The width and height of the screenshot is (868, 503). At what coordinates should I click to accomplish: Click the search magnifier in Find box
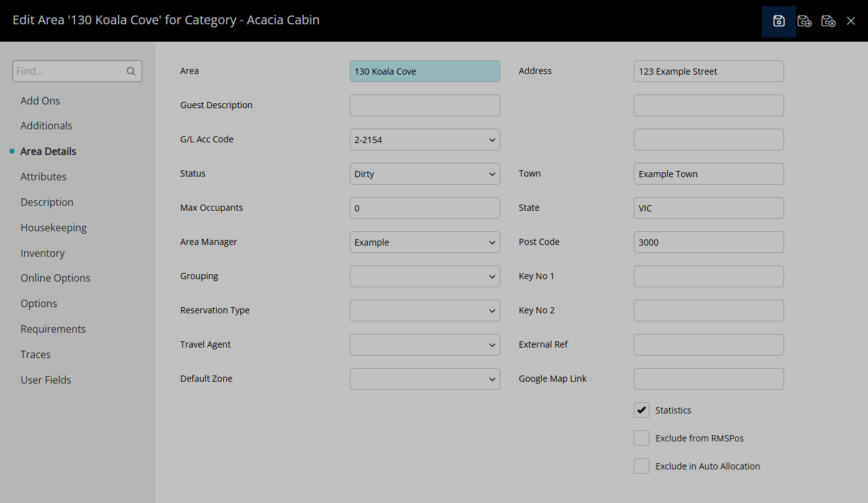tap(131, 72)
